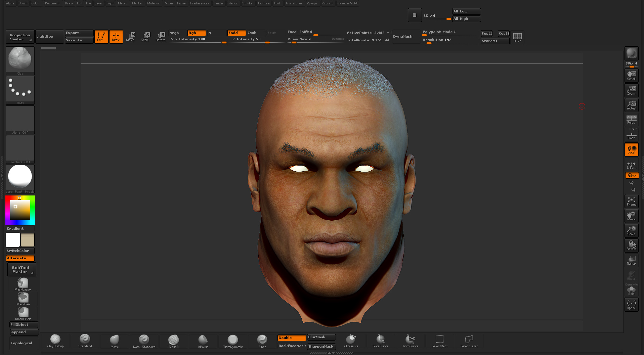Select the Dam_Standard brush

coord(144,341)
